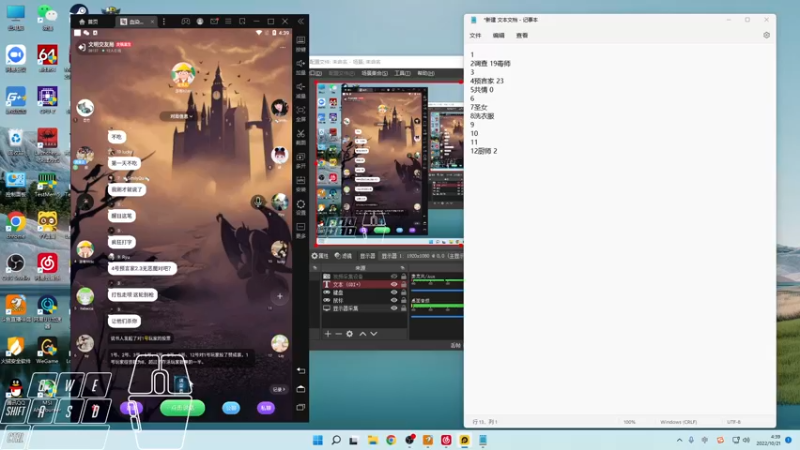Open the multi-instance manager in emulator sidebar
Viewport: 800px width, 450px height.
pyautogui.click(x=301, y=157)
